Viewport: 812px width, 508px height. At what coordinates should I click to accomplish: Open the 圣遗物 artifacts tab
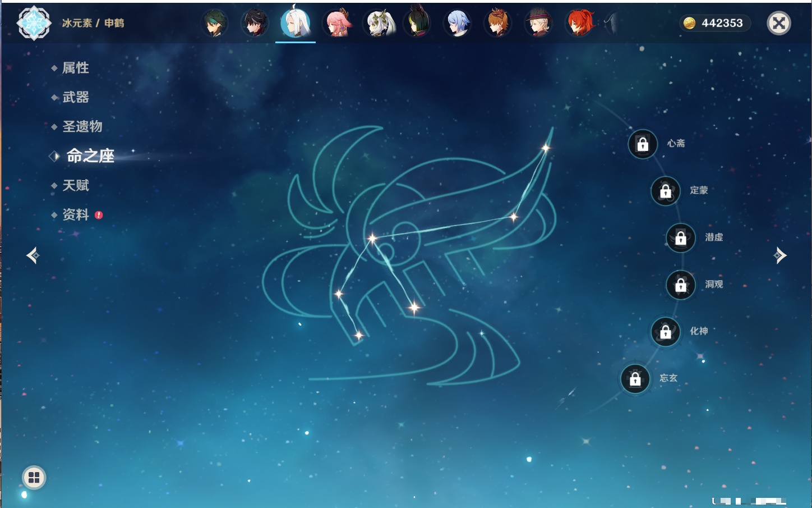tap(82, 126)
